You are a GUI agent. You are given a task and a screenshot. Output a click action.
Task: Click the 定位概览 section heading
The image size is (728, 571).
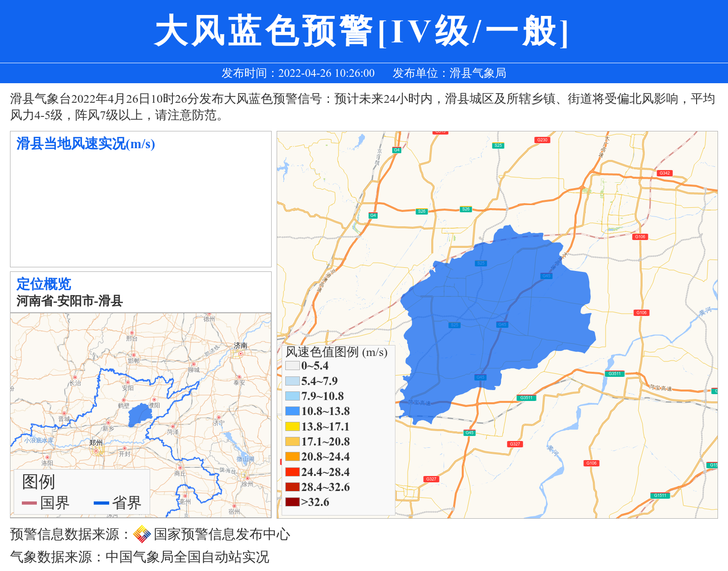point(44,284)
